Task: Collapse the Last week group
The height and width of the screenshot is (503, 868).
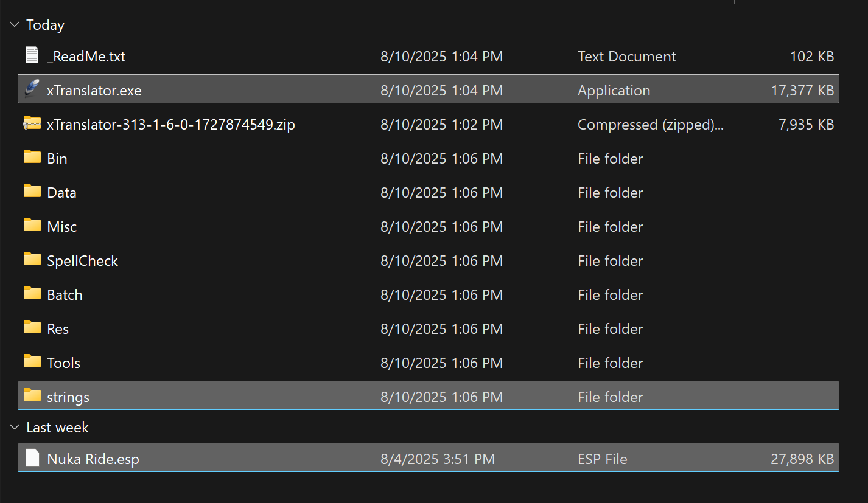Action: click(15, 428)
